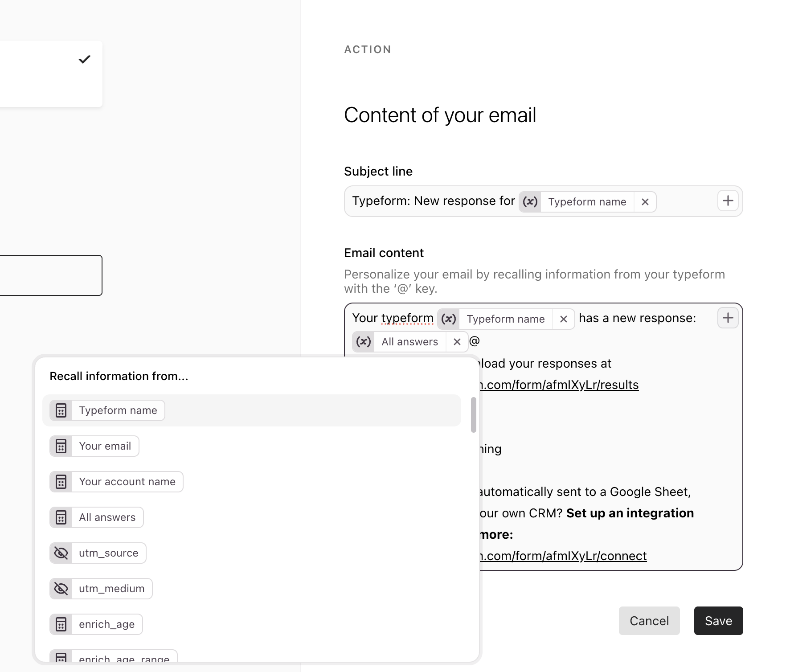Remove Typeform name variable in email content
The width and height of the screenshot is (786, 672).
point(563,319)
